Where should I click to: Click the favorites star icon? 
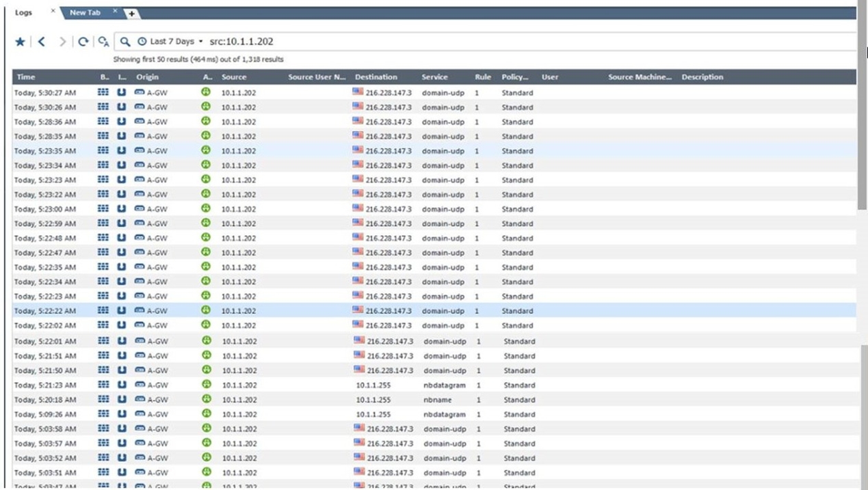click(20, 42)
